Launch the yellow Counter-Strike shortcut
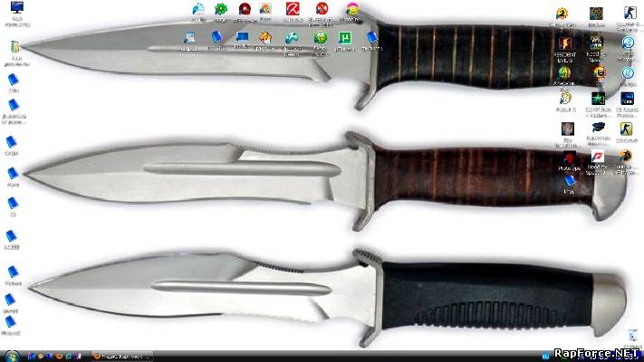 (626, 129)
